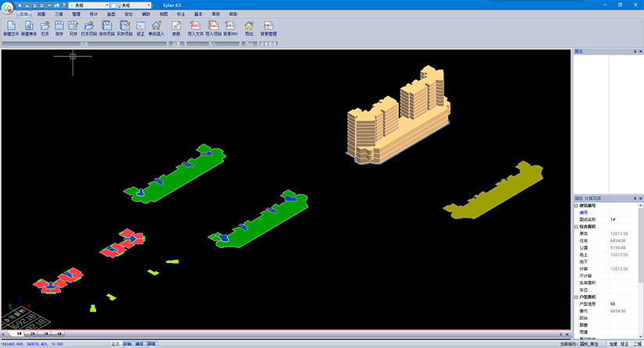Click the 加速 button in status bar
Viewport: 644px width, 348px height.
(614, 343)
